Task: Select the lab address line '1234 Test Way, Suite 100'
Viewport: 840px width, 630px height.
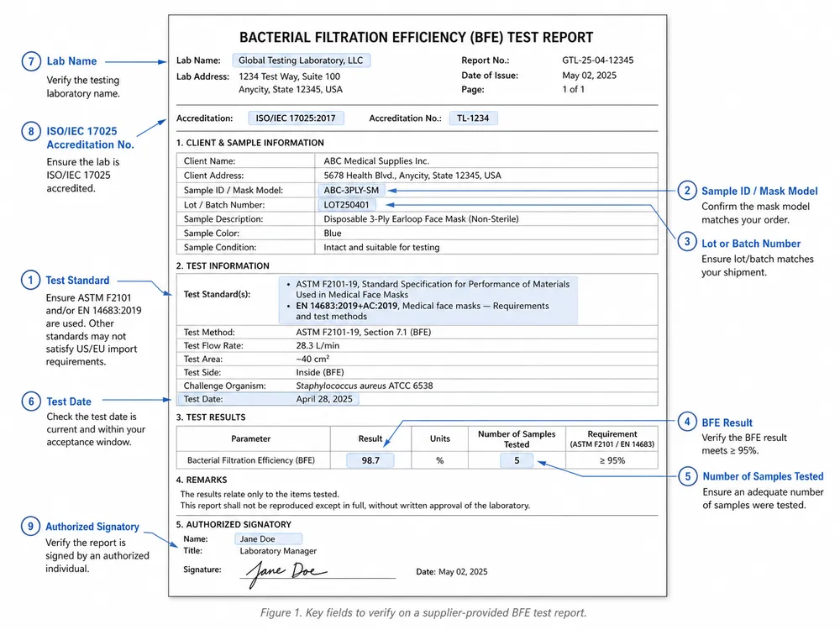Action: 289,76
